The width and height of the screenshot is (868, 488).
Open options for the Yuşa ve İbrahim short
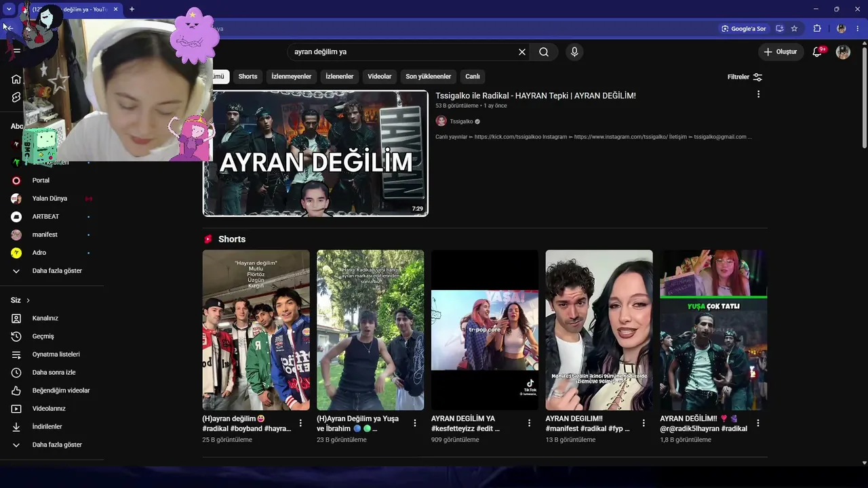pyautogui.click(x=415, y=423)
